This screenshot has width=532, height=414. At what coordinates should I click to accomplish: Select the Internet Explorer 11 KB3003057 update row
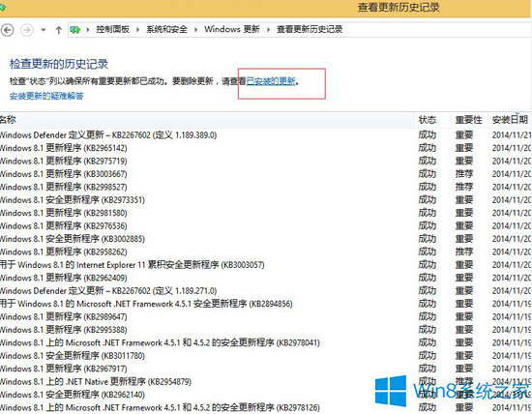point(266,265)
